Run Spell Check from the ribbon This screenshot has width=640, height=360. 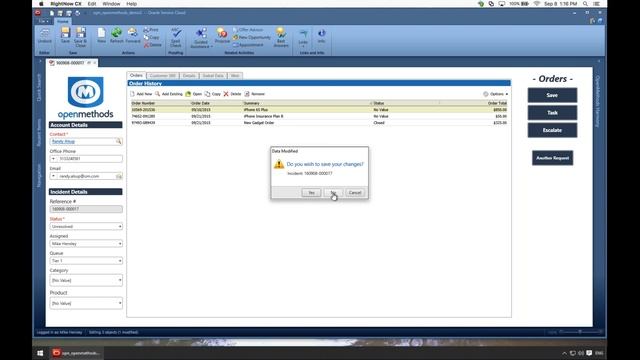point(176,37)
